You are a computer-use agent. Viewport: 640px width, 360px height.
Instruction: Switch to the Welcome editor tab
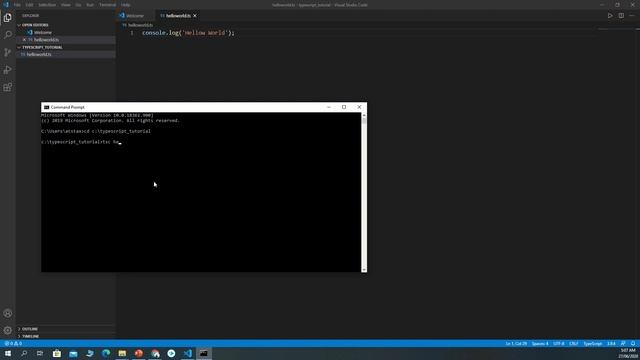point(134,16)
